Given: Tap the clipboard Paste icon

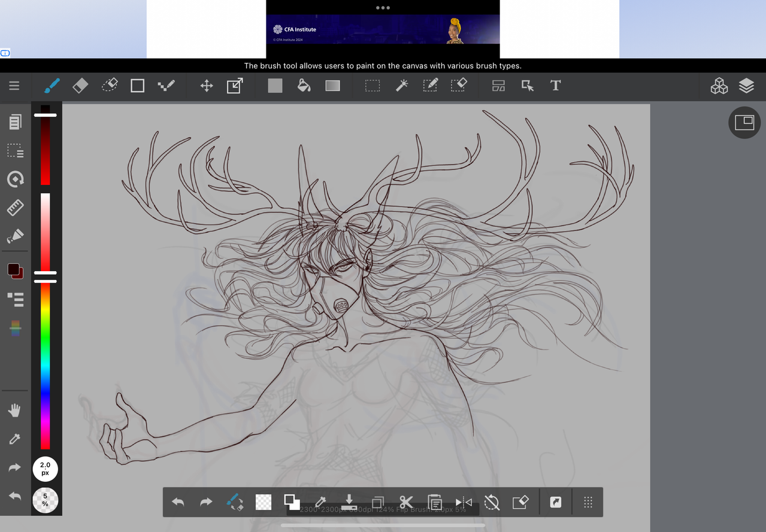Looking at the screenshot, I should coord(435,502).
